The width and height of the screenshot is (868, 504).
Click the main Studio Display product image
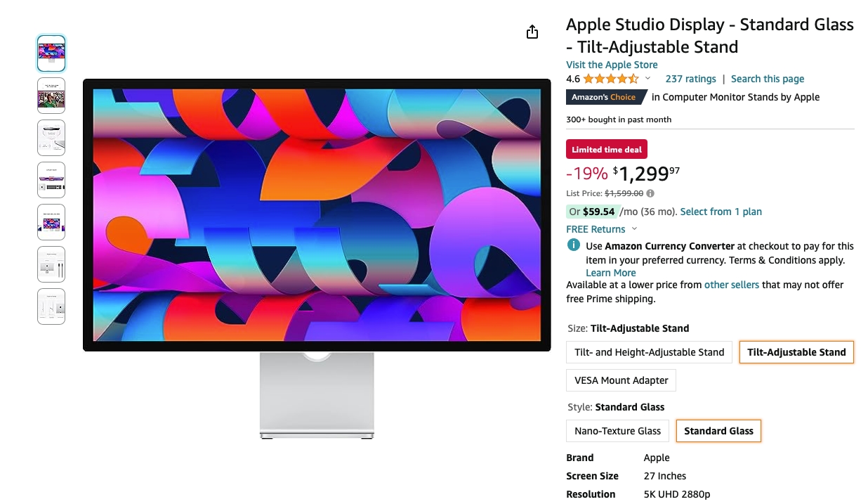(317, 259)
